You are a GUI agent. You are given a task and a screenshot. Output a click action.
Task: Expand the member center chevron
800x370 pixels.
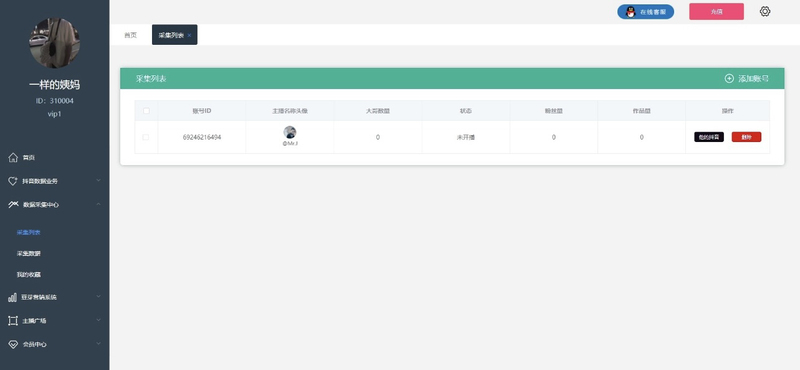(x=98, y=344)
